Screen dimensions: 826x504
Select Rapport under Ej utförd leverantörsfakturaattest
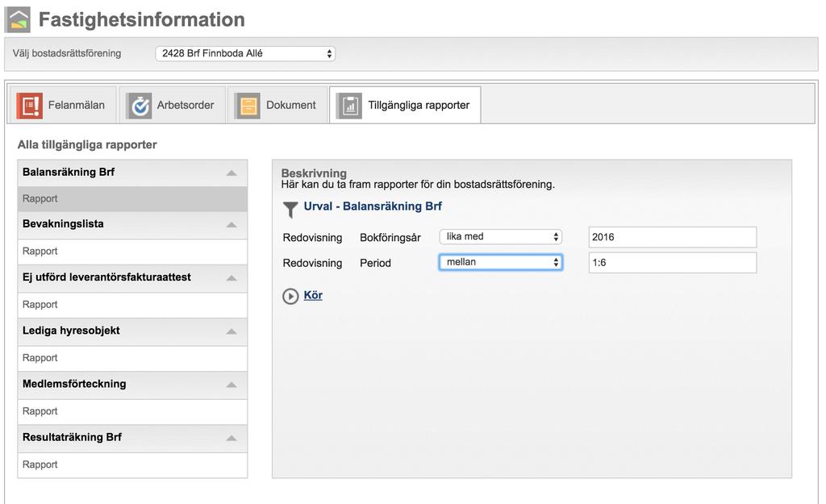(132, 305)
